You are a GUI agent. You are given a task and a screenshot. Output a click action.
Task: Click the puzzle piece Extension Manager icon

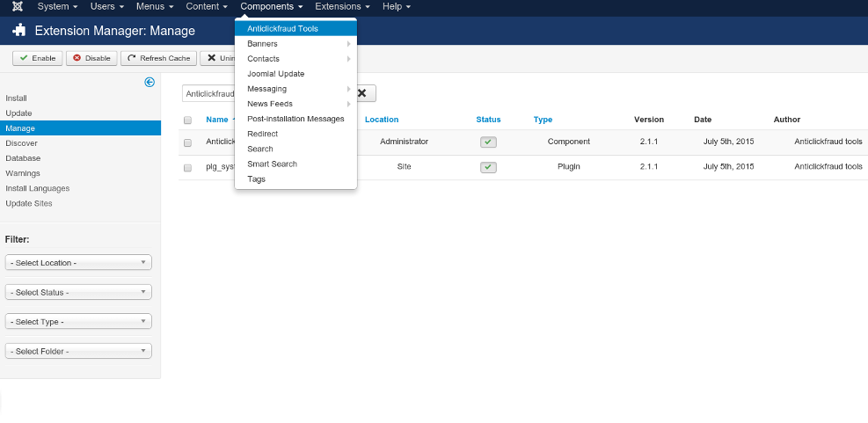point(19,31)
